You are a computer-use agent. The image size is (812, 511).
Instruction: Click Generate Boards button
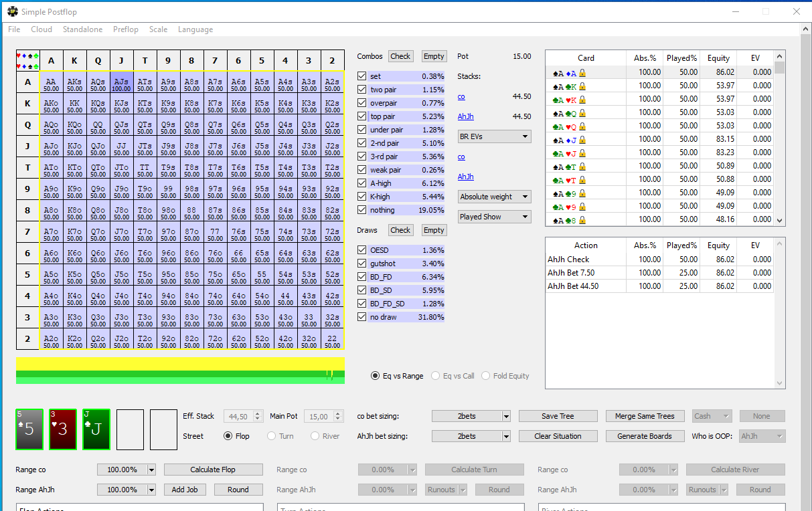pyautogui.click(x=645, y=436)
